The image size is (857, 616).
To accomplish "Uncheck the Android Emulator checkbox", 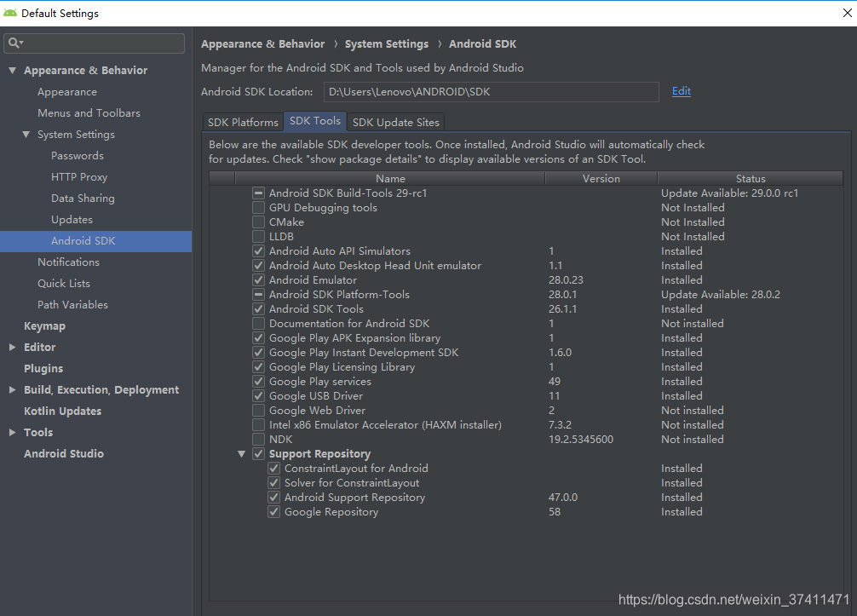I will (258, 279).
